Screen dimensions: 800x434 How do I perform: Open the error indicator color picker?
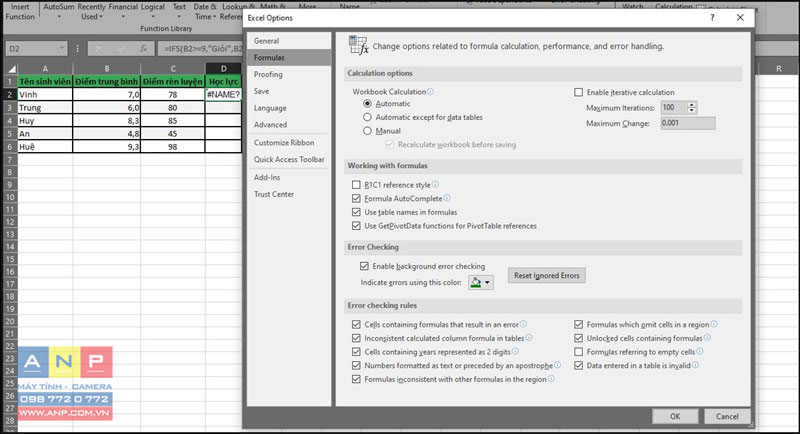[481, 282]
